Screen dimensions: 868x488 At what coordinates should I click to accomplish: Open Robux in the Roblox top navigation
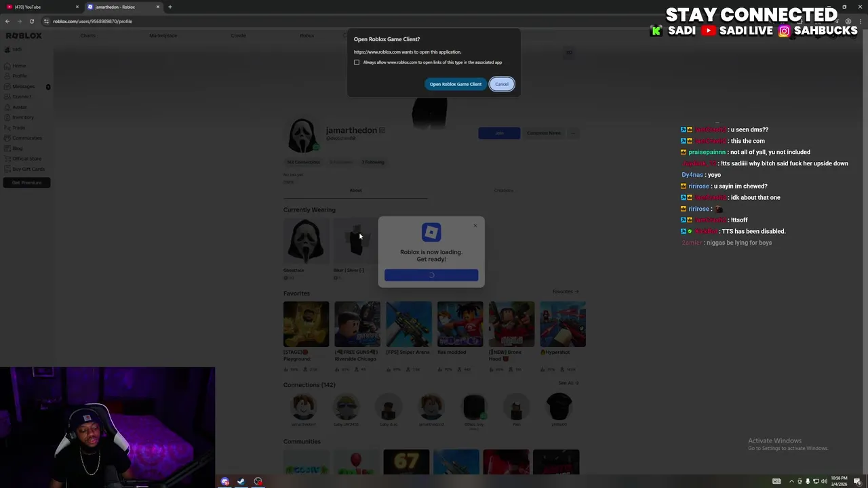tap(307, 35)
